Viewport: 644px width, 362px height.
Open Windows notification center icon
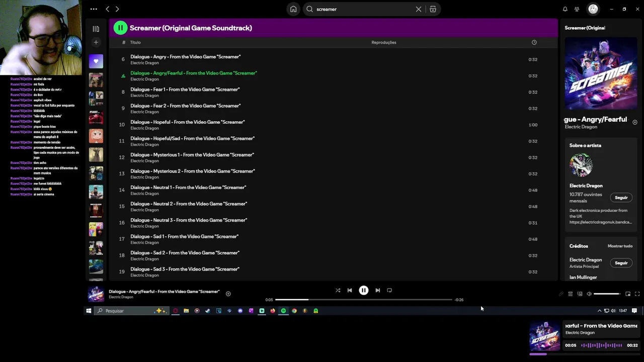634,311
